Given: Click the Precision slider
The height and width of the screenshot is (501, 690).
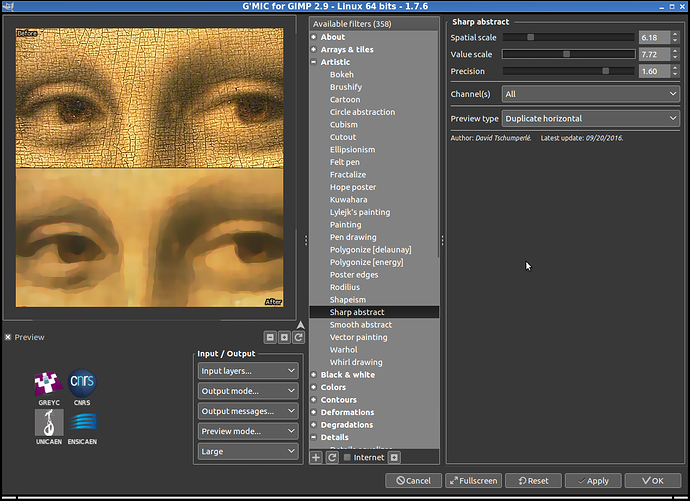Looking at the screenshot, I should point(569,71).
